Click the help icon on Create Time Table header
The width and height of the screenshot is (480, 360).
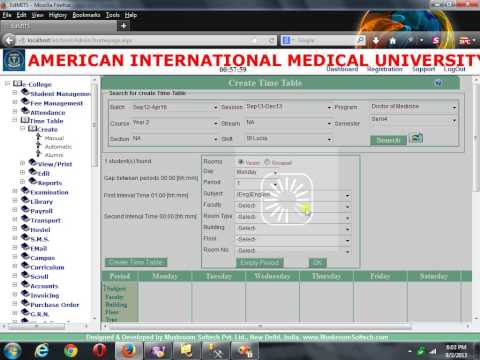(439, 83)
